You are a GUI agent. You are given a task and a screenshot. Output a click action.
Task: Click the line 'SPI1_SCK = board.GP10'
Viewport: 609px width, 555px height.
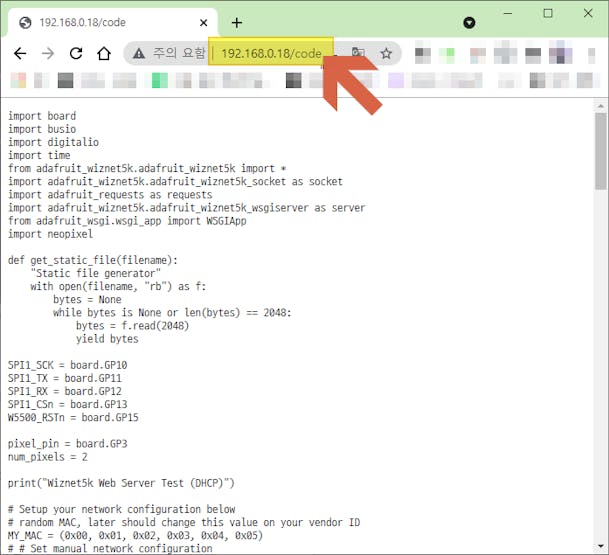point(68,365)
